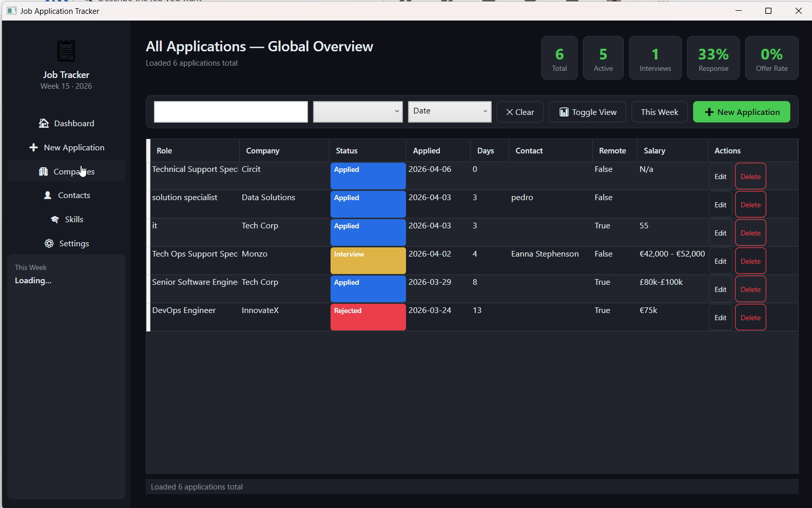Edit the Circit application
Image resolution: width=812 pixels, height=508 pixels.
pos(720,177)
